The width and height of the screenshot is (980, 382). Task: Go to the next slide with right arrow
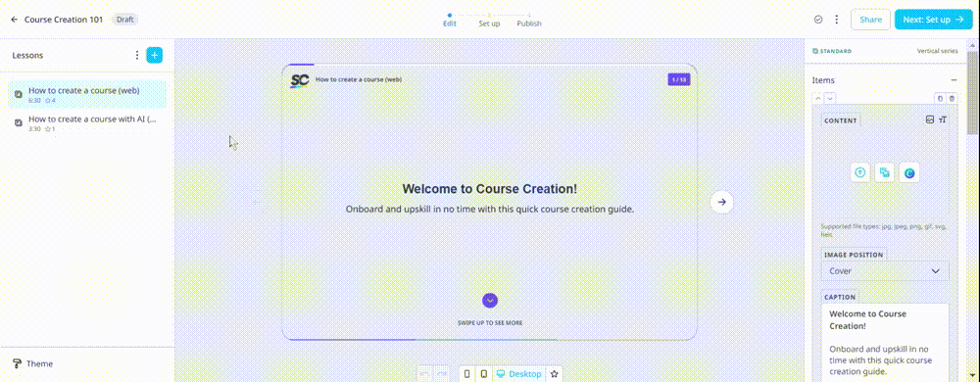pyautogui.click(x=722, y=202)
